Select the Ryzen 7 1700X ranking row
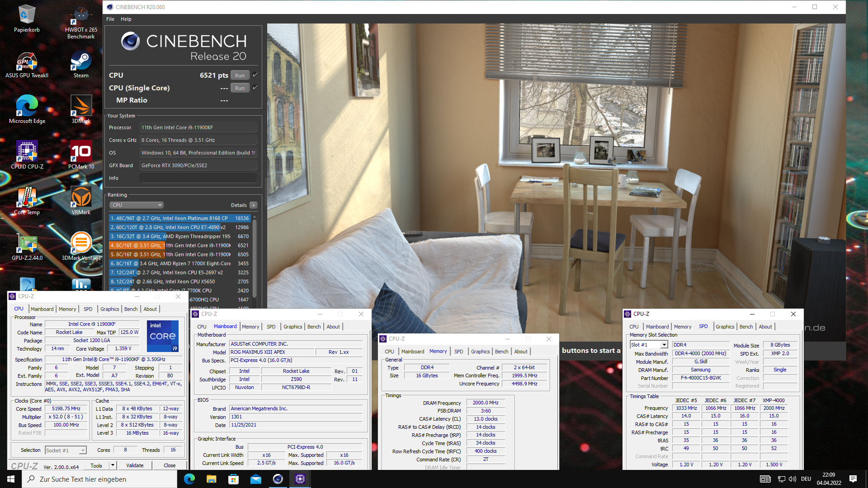Viewport: 868px width, 488px height. (179, 263)
